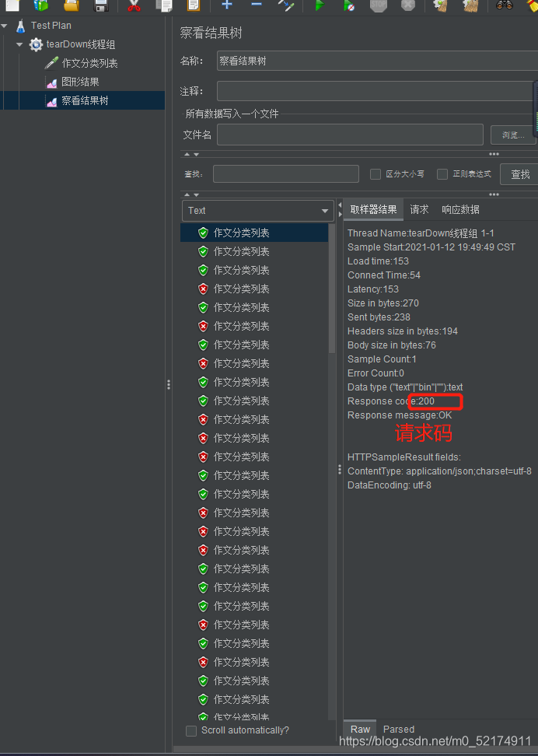The height and width of the screenshot is (756, 538).
Task: Select the 作文分类列表 sampler in left tree
Action: tap(89, 63)
